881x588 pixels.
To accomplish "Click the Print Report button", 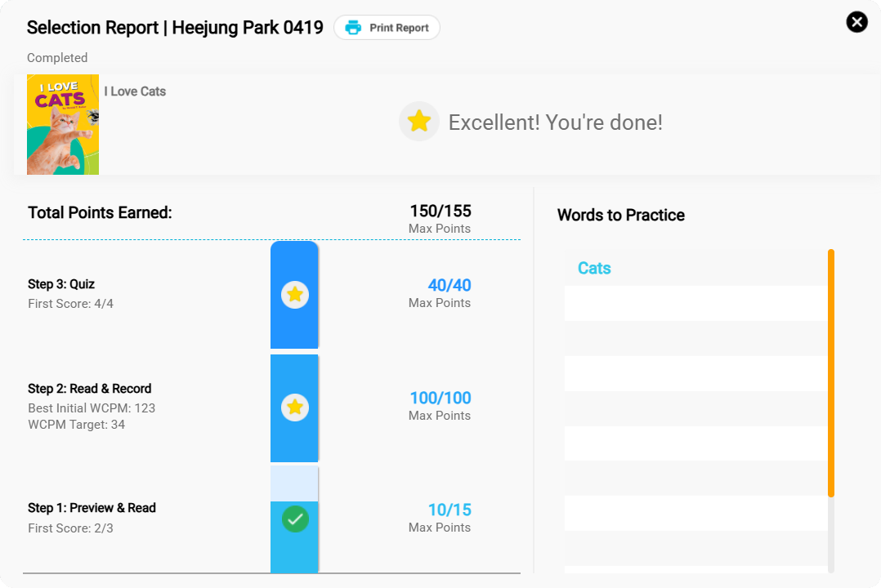I will point(387,28).
